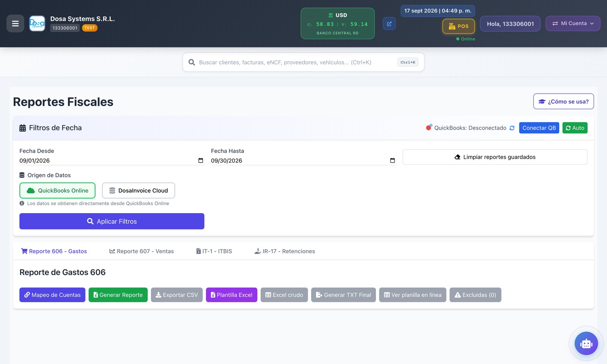Select QuickBooks Online as data source
The image size is (607, 364).
point(57,190)
